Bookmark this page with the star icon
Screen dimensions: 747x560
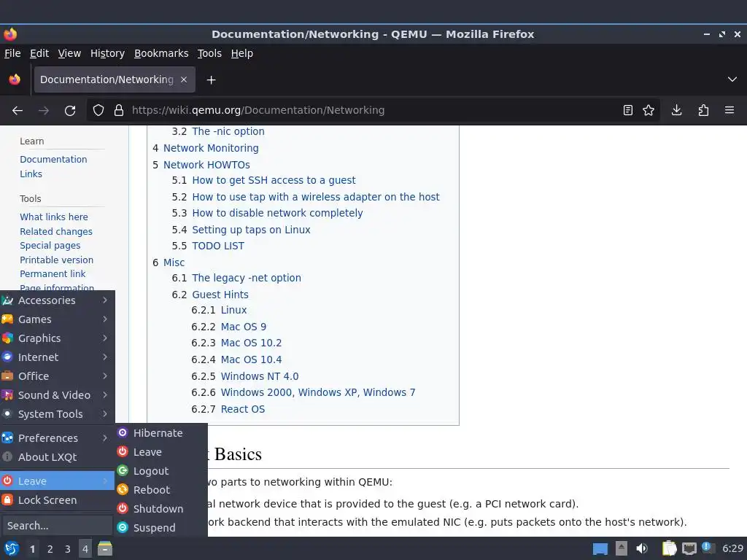click(x=649, y=111)
